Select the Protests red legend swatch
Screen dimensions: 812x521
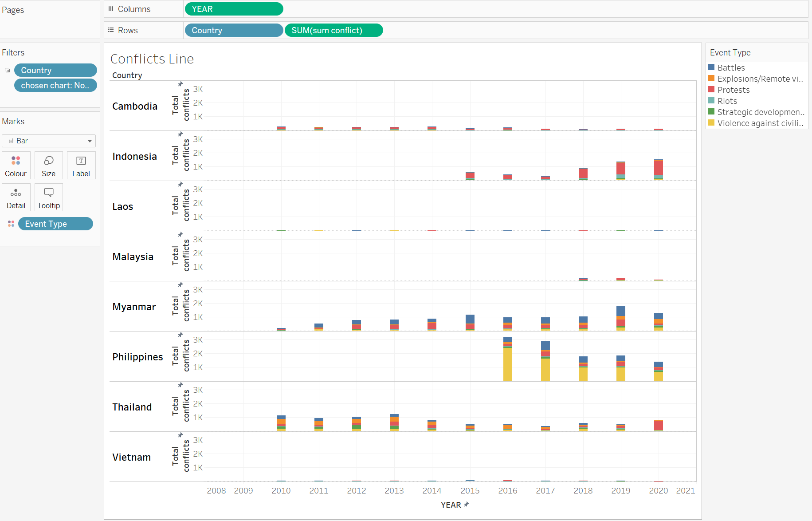[x=711, y=90]
